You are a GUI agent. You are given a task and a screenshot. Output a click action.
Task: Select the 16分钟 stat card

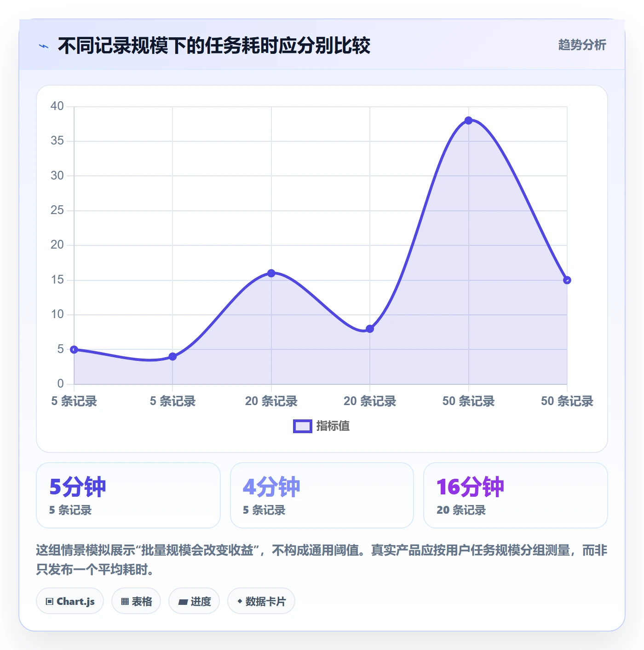coord(516,495)
